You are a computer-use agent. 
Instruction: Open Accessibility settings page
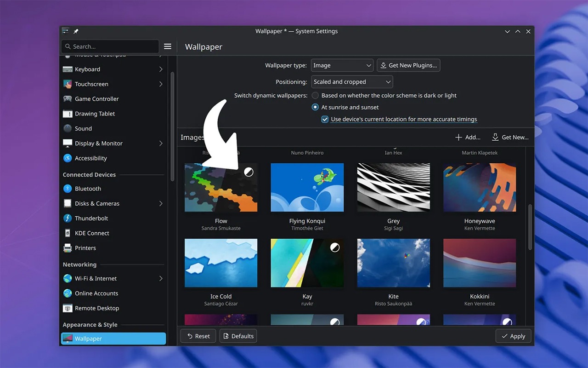[113, 158]
